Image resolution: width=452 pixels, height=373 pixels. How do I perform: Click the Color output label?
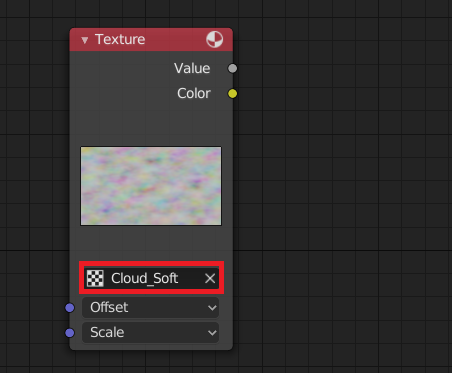(194, 93)
